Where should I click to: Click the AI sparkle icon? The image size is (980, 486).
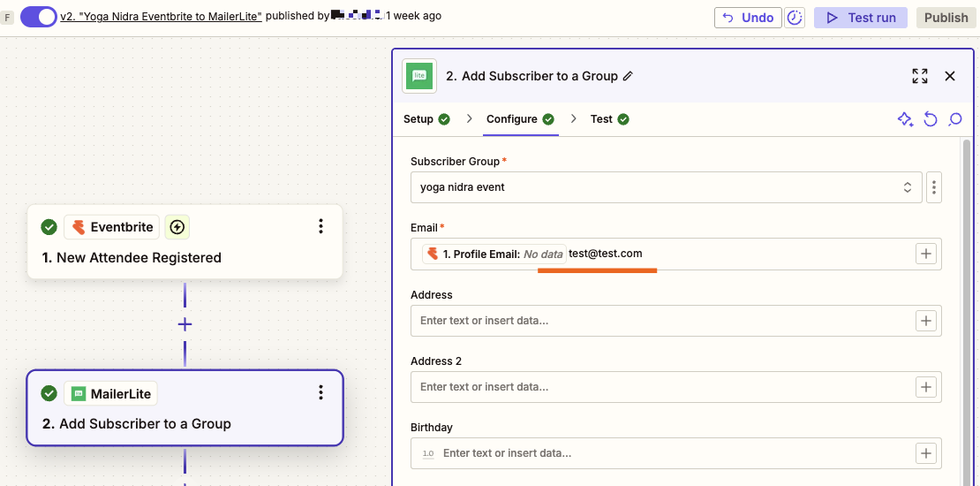906,119
